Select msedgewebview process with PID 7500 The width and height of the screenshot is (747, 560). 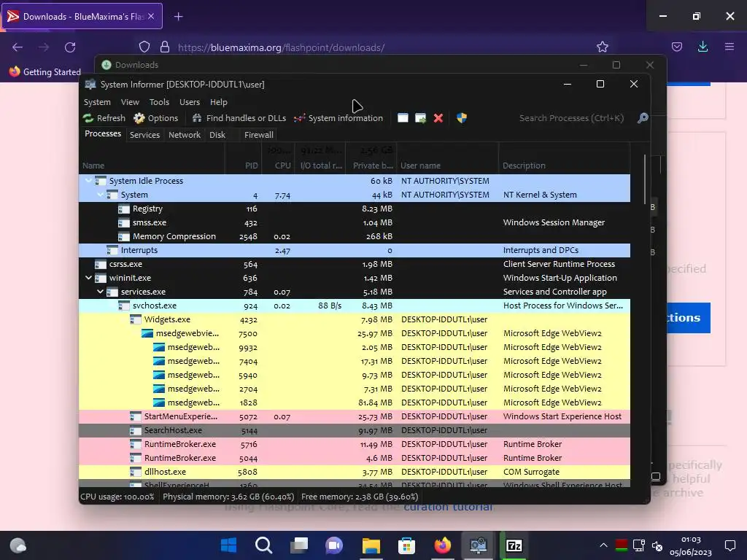pos(355,333)
